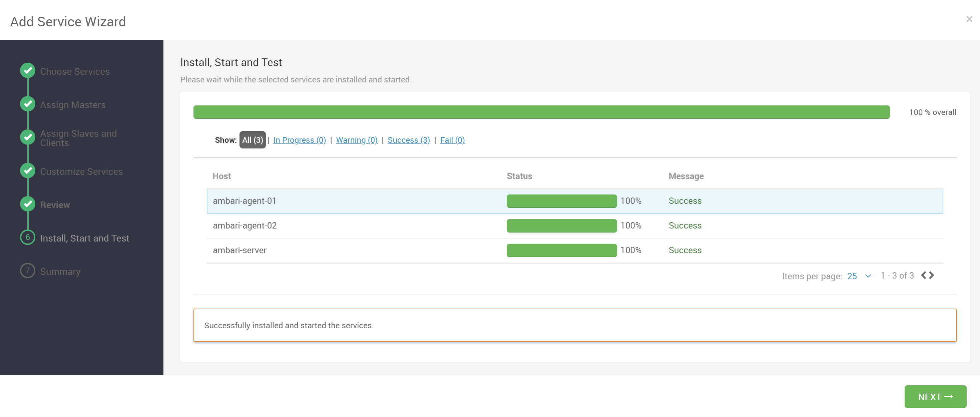Open Assign Slaves and Clients step label

[78, 138]
